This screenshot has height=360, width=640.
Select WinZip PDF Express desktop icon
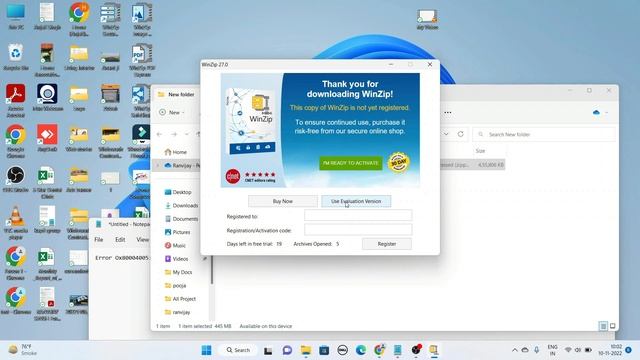[x=142, y=60]
